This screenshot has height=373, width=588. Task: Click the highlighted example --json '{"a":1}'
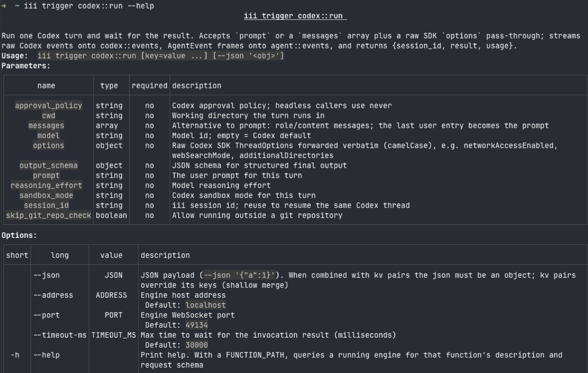pyautogui.click(x=239, y=276)
